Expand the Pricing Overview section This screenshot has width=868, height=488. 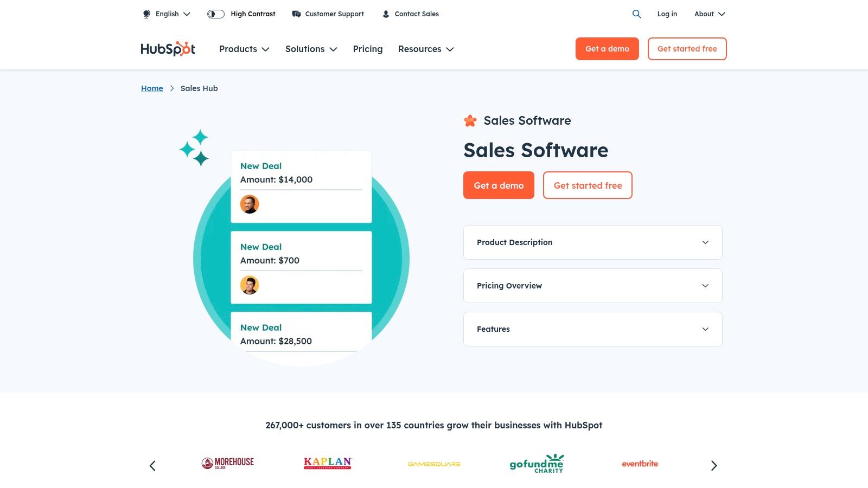click(592, 286)
